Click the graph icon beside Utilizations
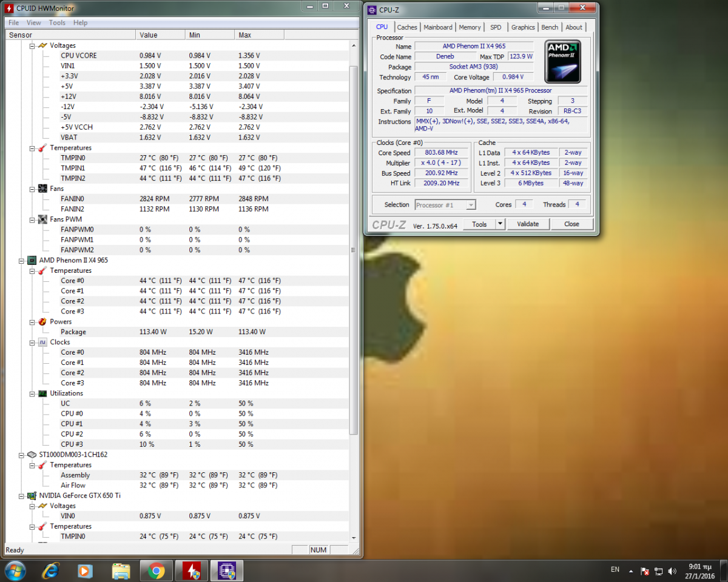Screen dimensions: 728x582 [x=42, y=393]
